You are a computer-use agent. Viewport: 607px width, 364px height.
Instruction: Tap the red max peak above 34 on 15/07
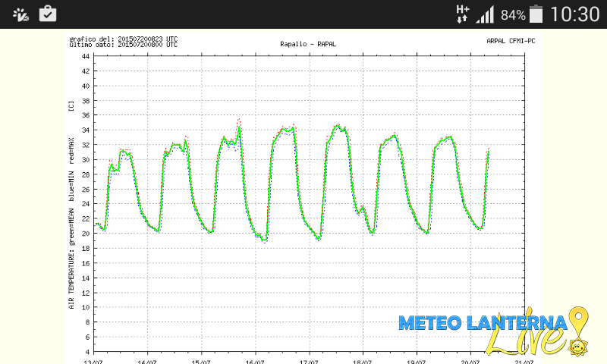[x=239, y=120]
